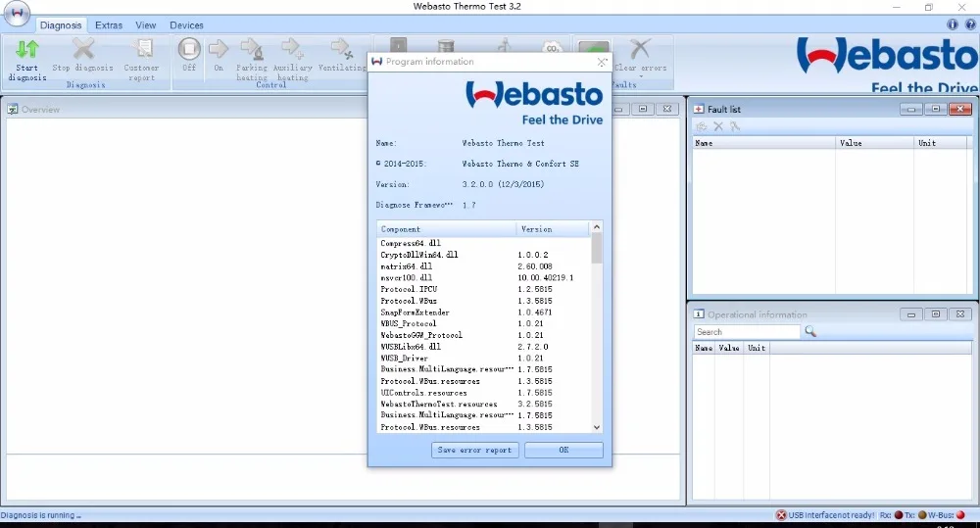Switch heater Off with the Off icon

pyautogui.click(x=189, y=49)
